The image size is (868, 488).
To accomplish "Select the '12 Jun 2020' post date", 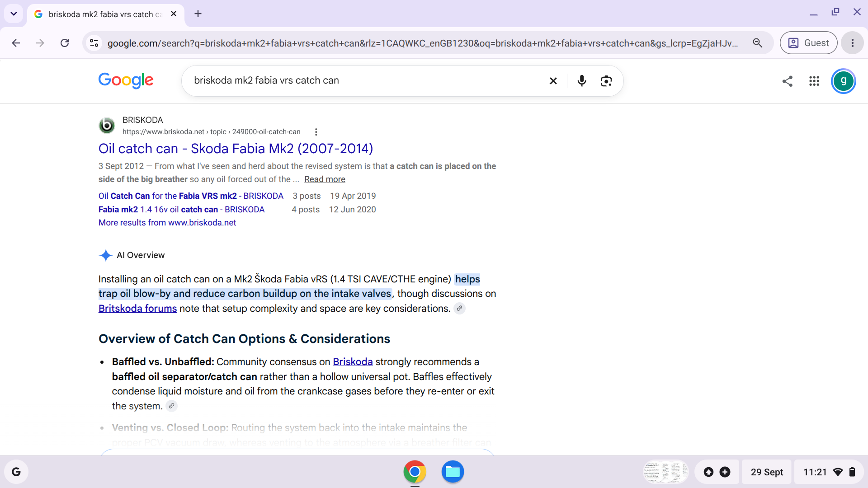I will (x=353, y=210).
